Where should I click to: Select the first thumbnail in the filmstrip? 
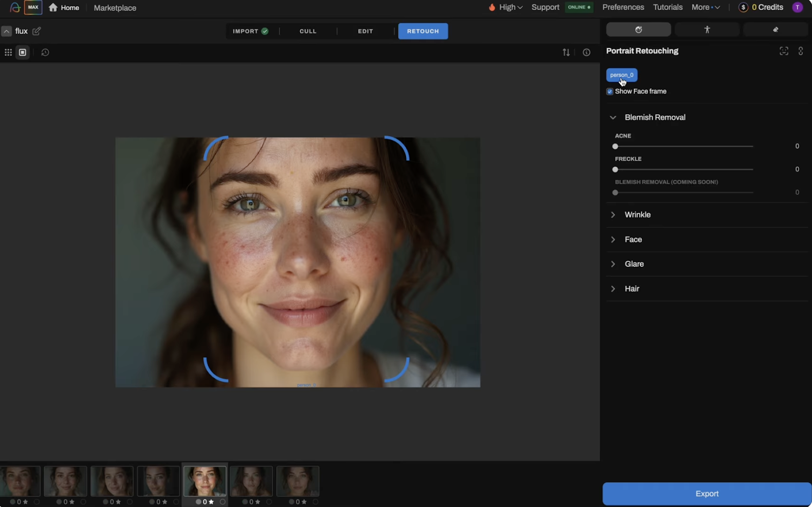point(20,481)
